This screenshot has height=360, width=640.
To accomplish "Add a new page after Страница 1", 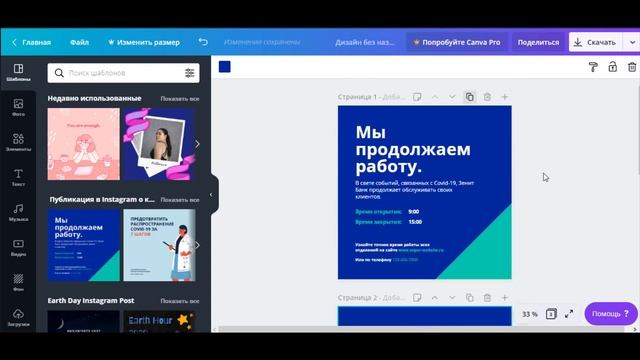I will pyautogui.click(x=504, y=97).
